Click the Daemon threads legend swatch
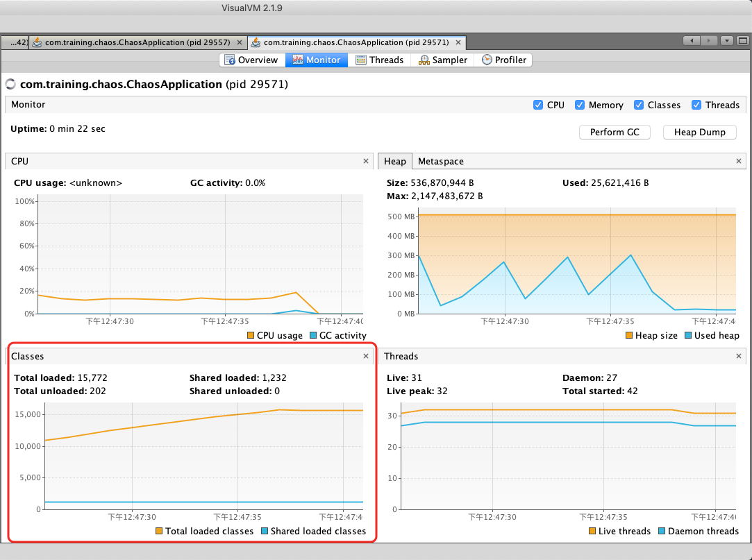This screenshot has height=560, width=752. click(x=662, y=531)
